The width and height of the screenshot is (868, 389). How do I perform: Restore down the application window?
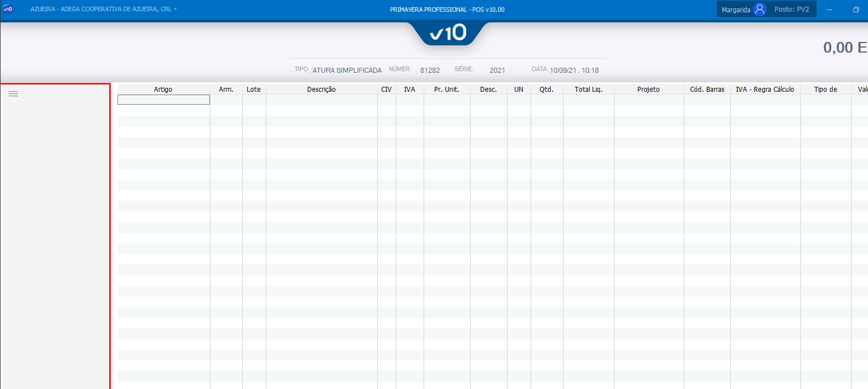tap(856, 10)
